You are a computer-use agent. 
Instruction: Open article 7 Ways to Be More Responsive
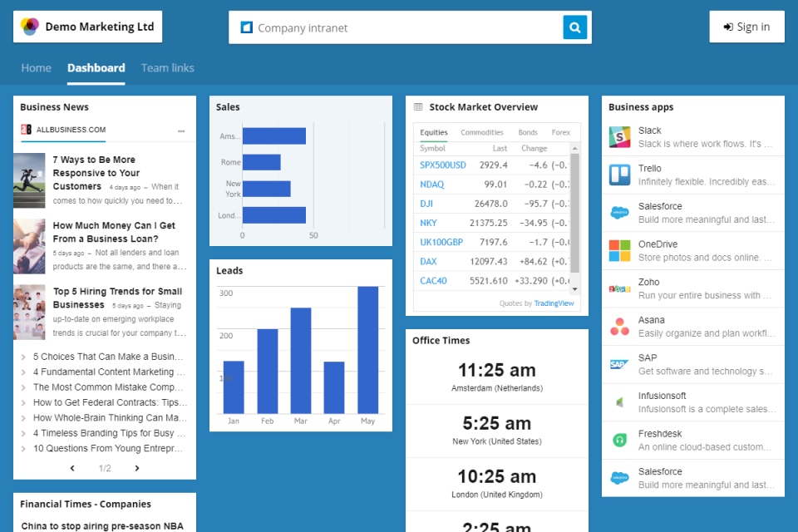pyautogui.click(x=96, y=173)
